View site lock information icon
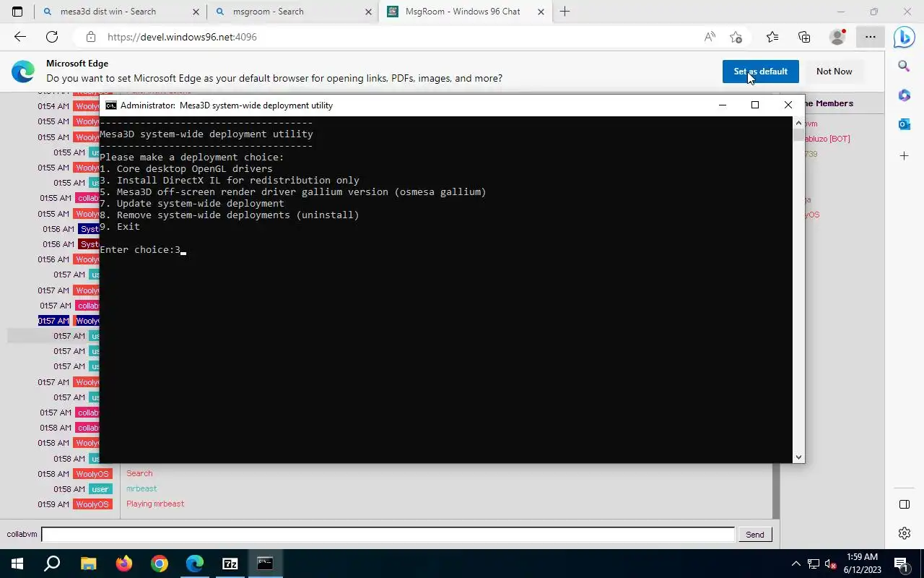Screen dimensions: 924x578 pos(90,37)
